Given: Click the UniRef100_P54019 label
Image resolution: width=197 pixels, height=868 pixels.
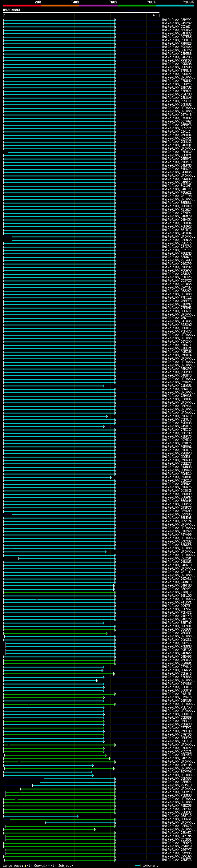Looking at the screenshot, I should (x=177, y=846).
